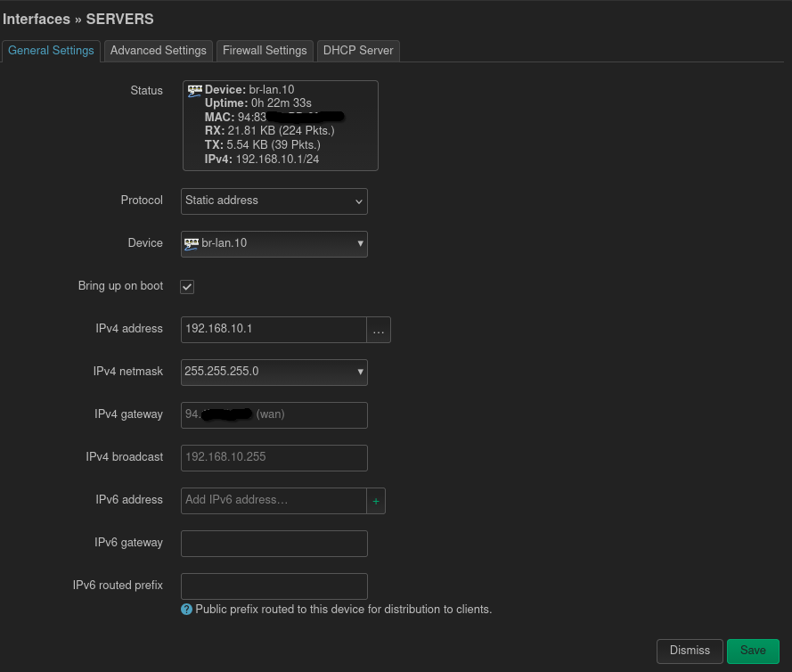Screen dimensions: 792x672
Task: Open the IPv4 netmask dropdown
Action: (x=274, y=373)
